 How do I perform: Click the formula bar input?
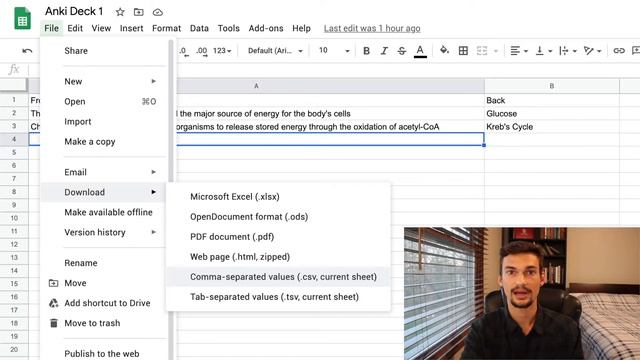[x=335, y=69]
